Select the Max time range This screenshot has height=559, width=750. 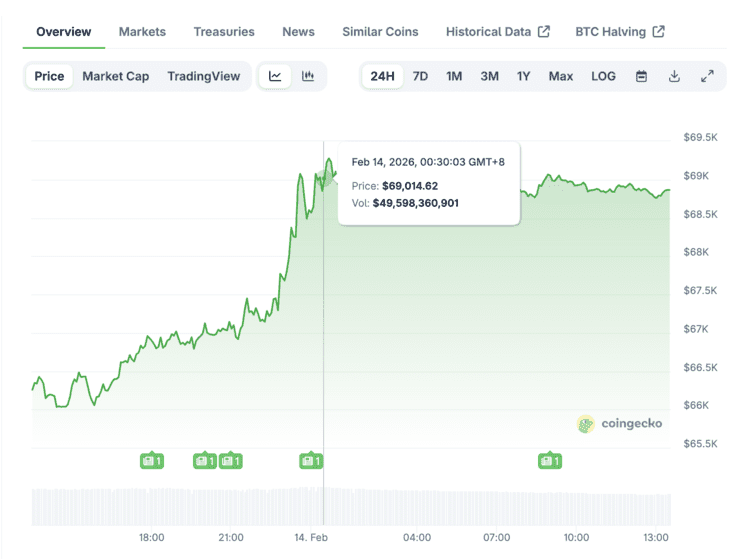click(x=561, y=76)
